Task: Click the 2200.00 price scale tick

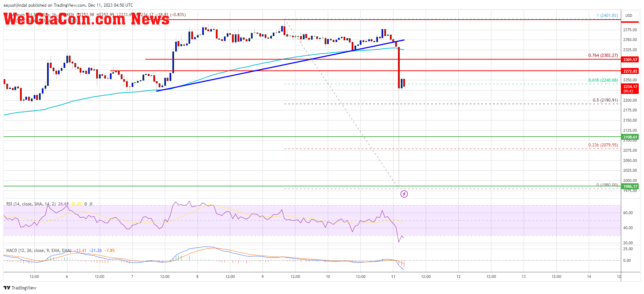Action: tap(630, 100)
